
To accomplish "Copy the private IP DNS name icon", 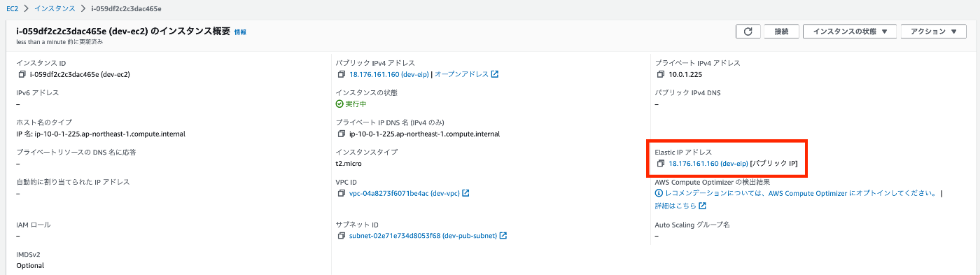I will click(x=341, y=134).
